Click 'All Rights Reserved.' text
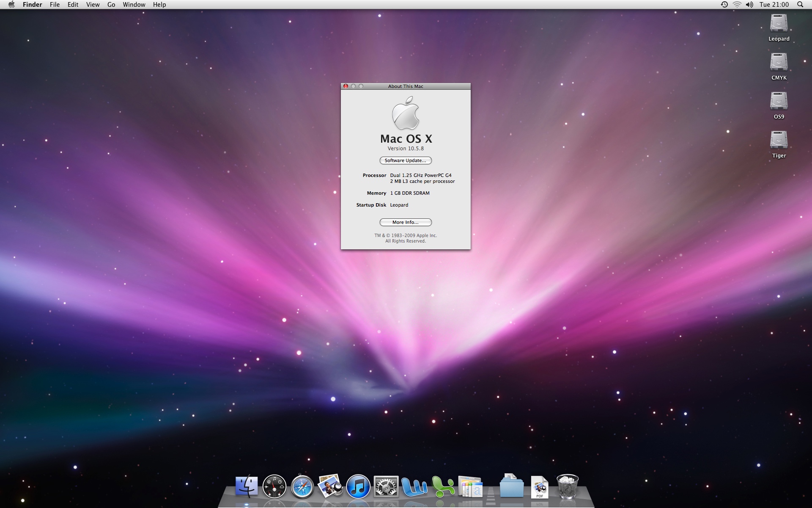The width and height of the screenshot is (812, 508). point(406,241)
